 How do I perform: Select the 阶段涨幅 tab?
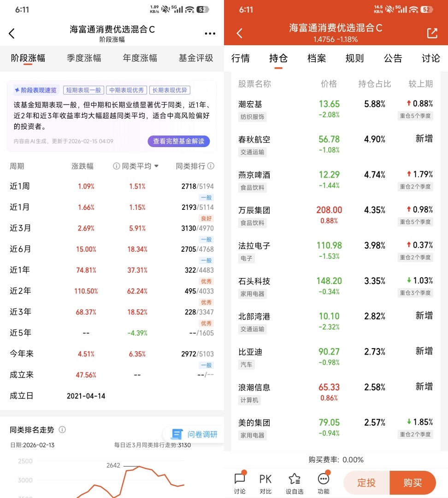pyautogui.click(x=28, y=58)
